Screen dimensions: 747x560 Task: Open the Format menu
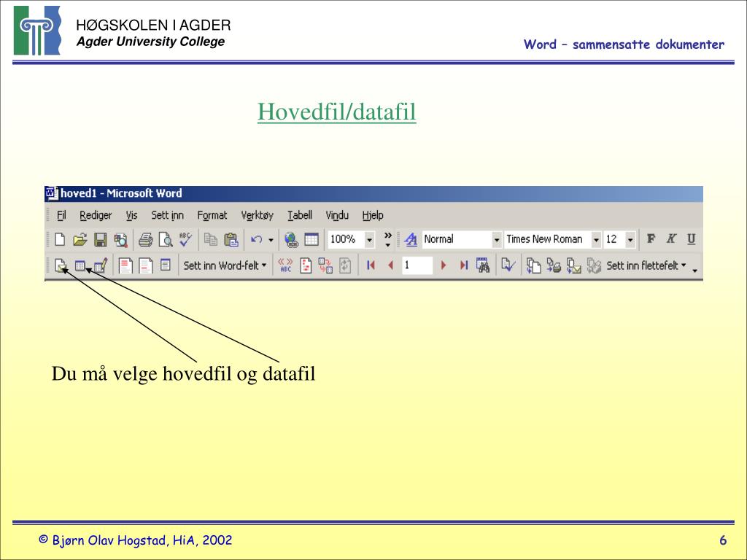click(212, 215)
